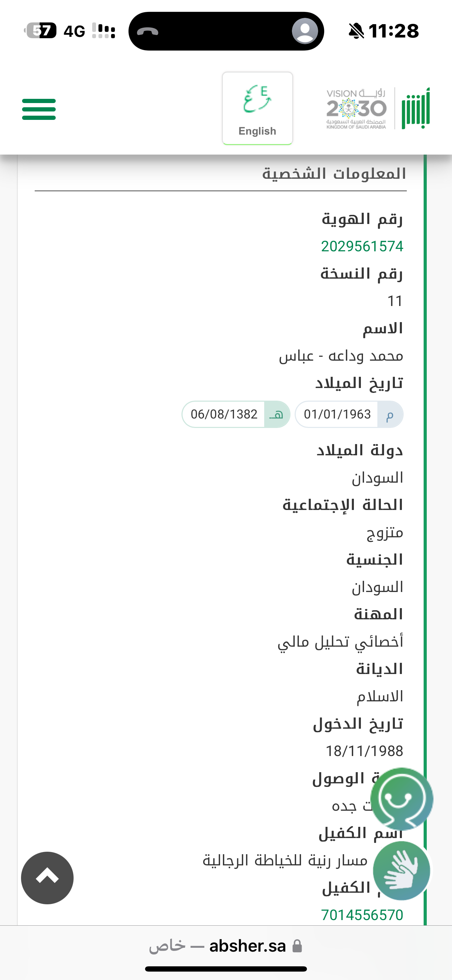Tap the battery level indicator
Screen dimensions: 452x980
[x=41, y=31]
